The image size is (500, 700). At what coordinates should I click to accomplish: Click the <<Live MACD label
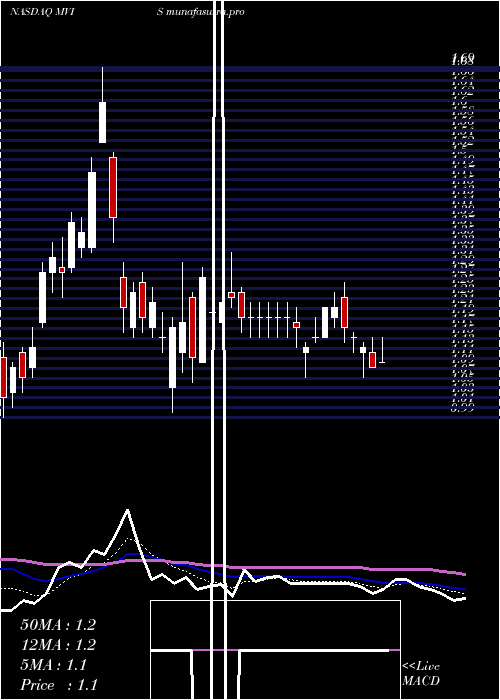tap(421, 673)
